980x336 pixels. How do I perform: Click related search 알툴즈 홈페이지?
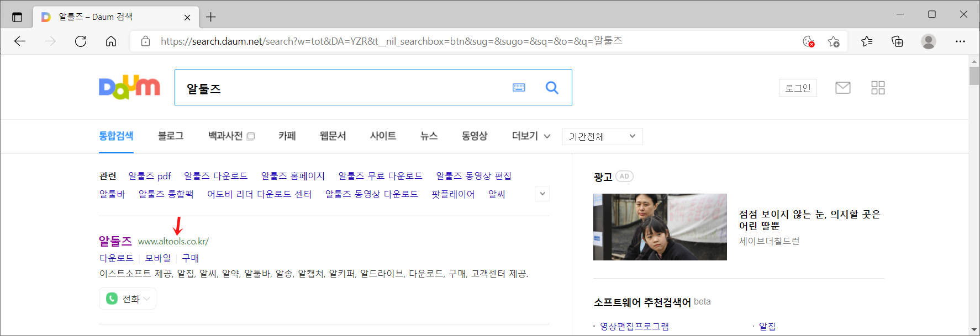[x=293, y=176]
